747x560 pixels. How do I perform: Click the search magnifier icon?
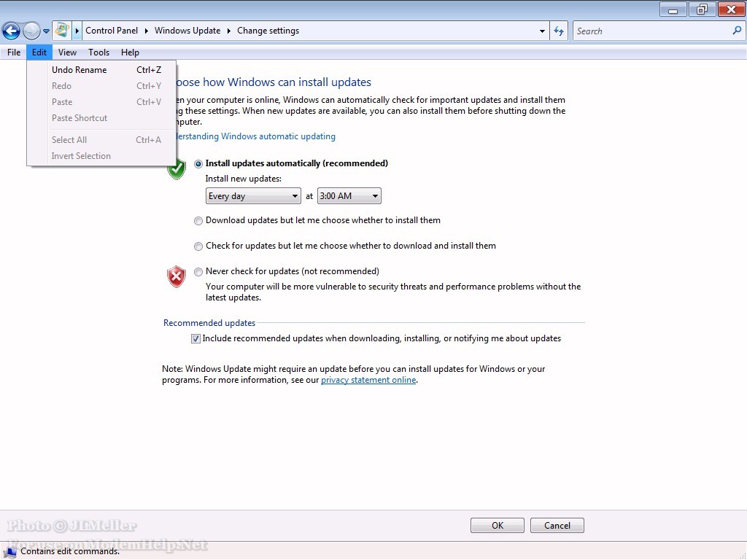click(x=737, y=31)
